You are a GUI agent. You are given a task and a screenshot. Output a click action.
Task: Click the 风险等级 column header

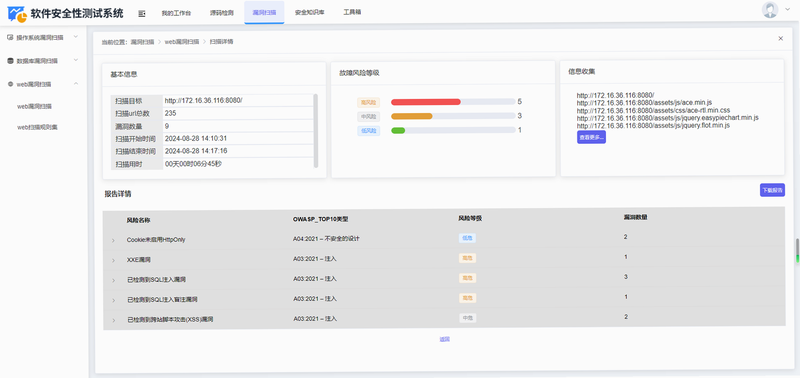pos(470,218)
